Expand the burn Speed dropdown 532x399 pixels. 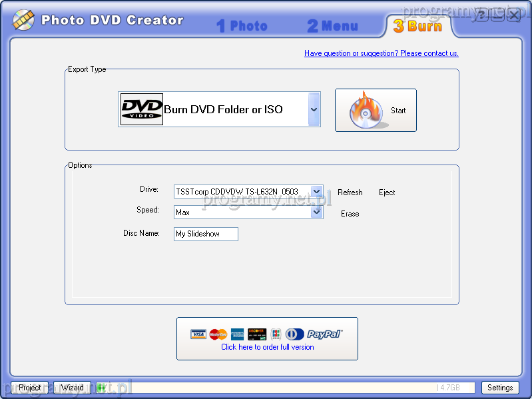[x=316, y=212]
